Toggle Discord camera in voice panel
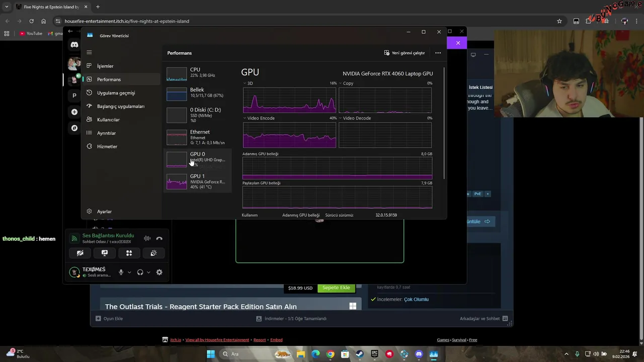 click(80, 253)
